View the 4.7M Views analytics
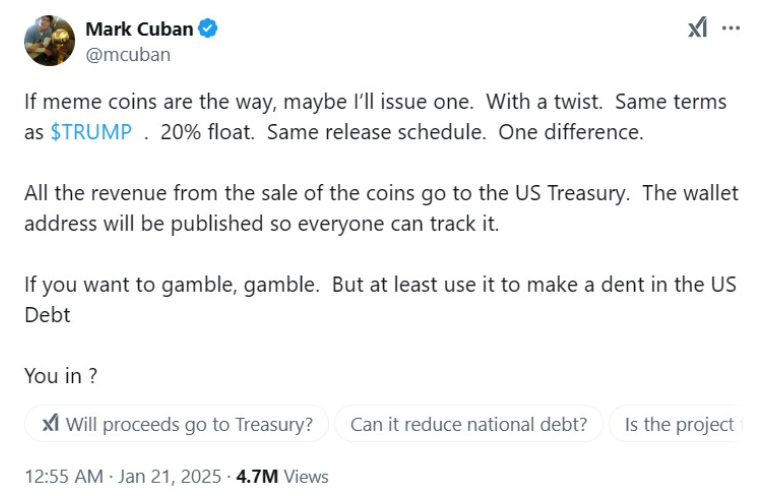Image resolution: width=779 pixels, height=496 pixels. coord(282,476)
